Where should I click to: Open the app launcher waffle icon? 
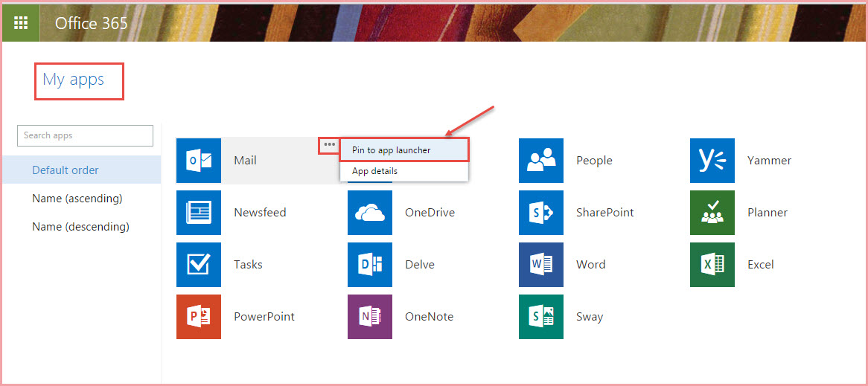(x=21, y=22)
